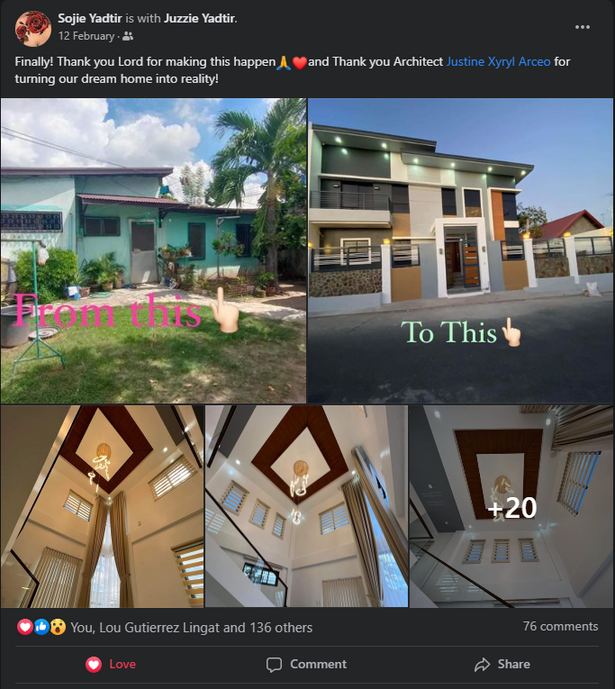Click the Share arrow icon
This screenshot has height=689, width=615.
tap(482, 664)
